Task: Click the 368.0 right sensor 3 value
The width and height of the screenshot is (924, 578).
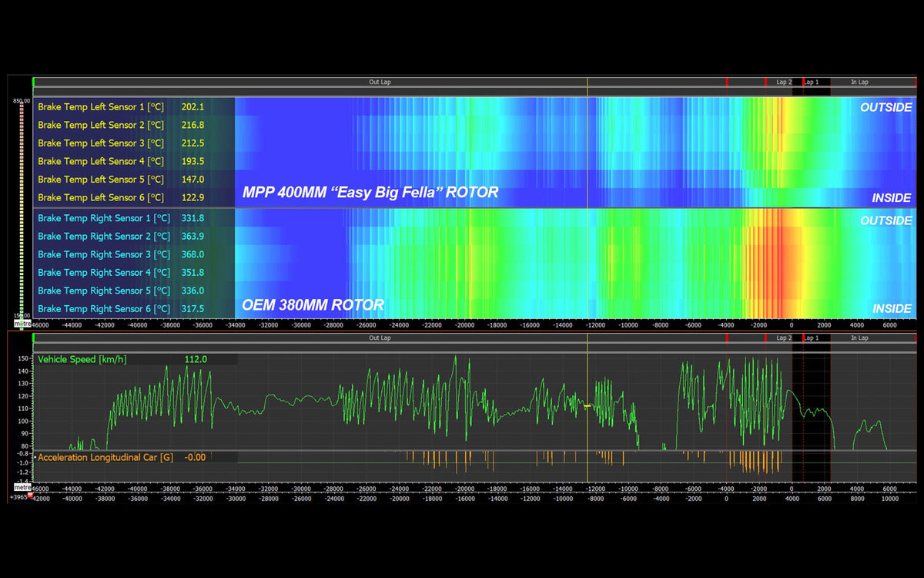Action: [x=192, y=254]
